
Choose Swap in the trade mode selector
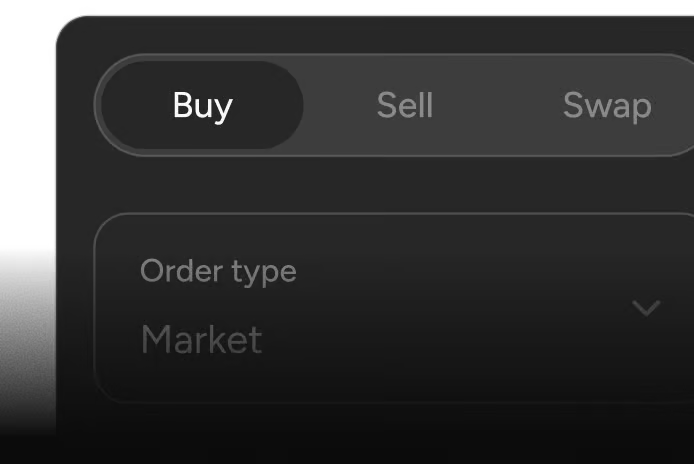tap(606, 105)
